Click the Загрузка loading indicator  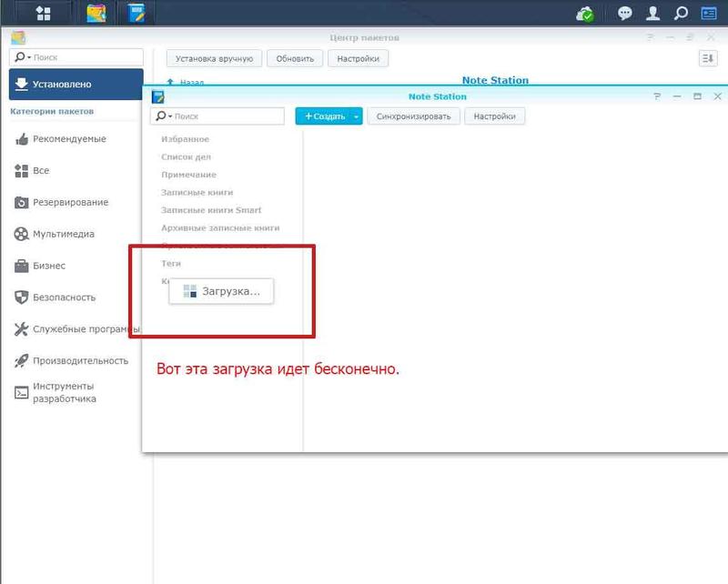coord(221,291)
